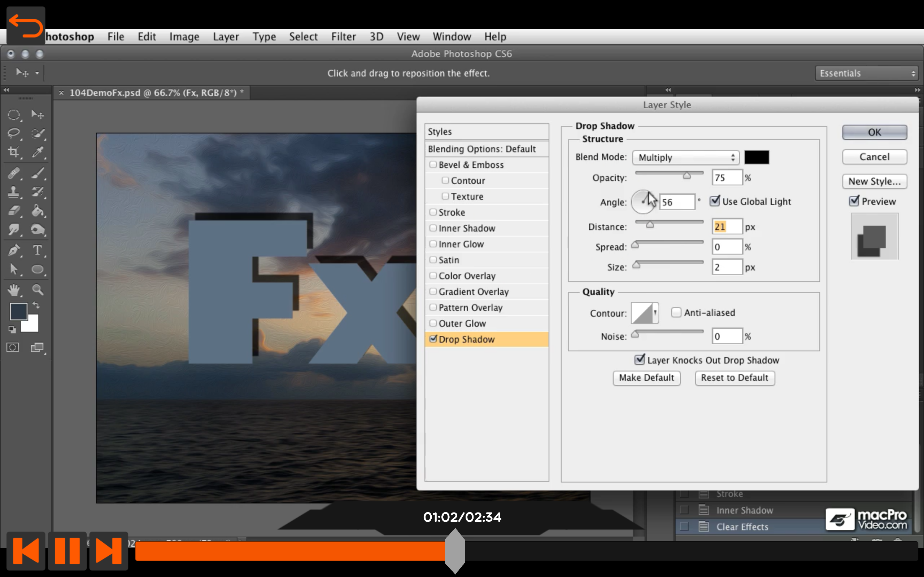Screen dimensions: 924x577
Task: Select the Crop tool
Action: 14,152
